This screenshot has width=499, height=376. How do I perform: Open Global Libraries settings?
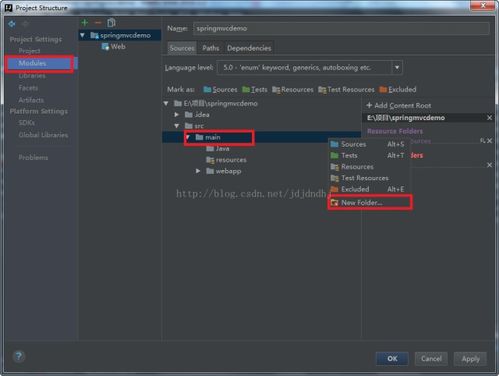43,135
